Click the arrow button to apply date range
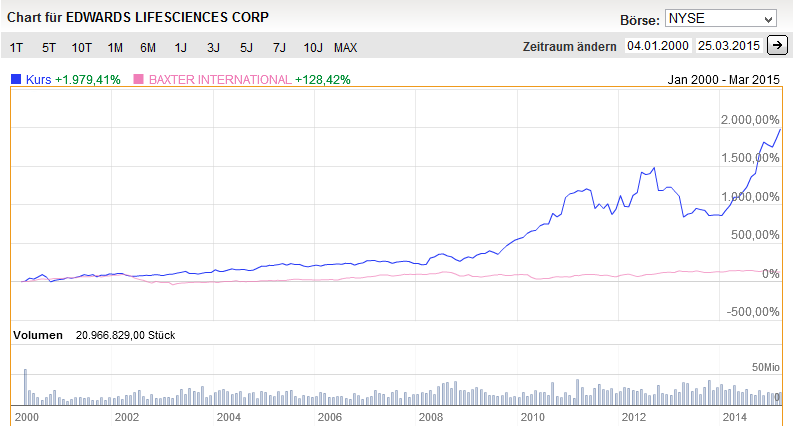 778,46
